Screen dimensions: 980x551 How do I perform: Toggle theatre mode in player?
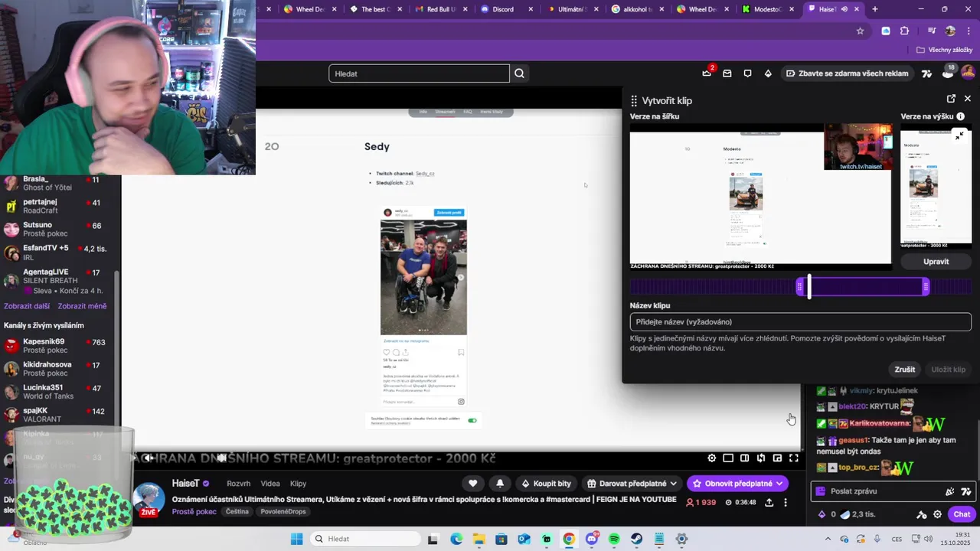(x=744, y=458)
